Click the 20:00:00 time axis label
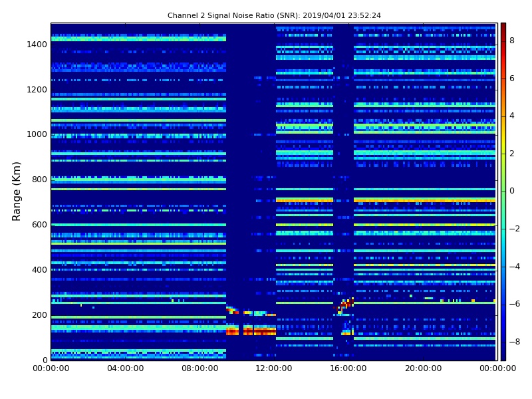 click(x=424, y=368)
